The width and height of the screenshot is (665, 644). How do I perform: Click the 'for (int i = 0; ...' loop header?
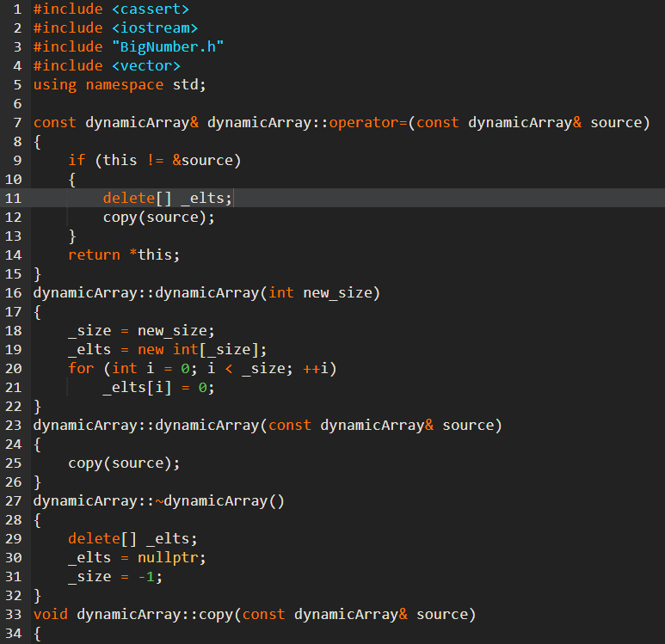[x=202, y=368]
